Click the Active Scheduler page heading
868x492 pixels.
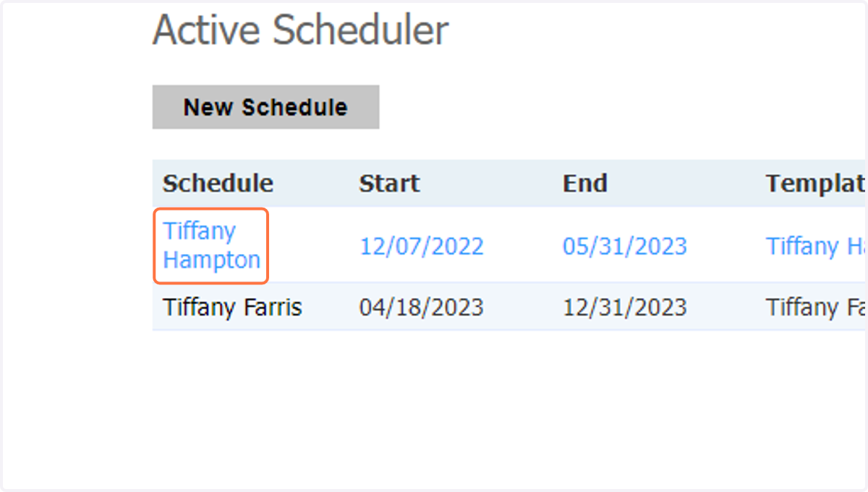pos(301,30)
